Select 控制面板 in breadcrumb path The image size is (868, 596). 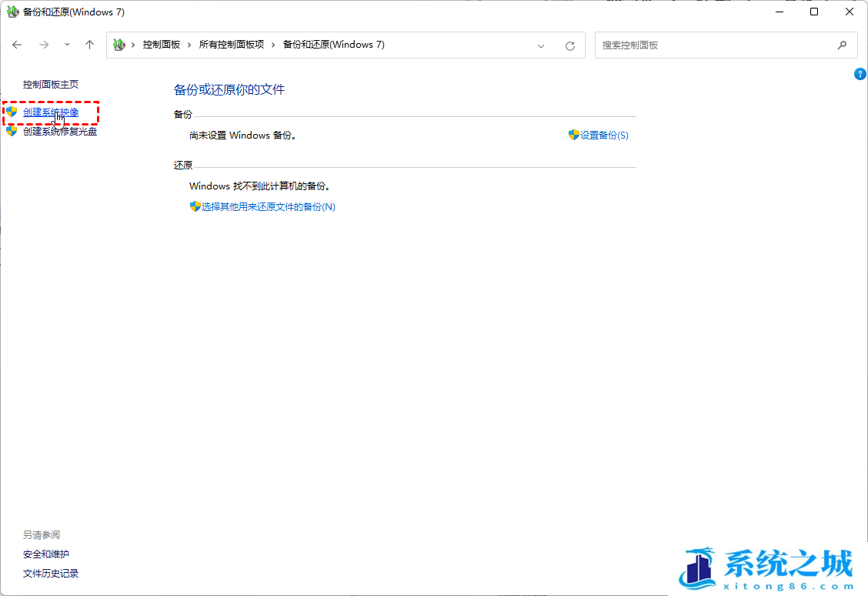(161, 45)
